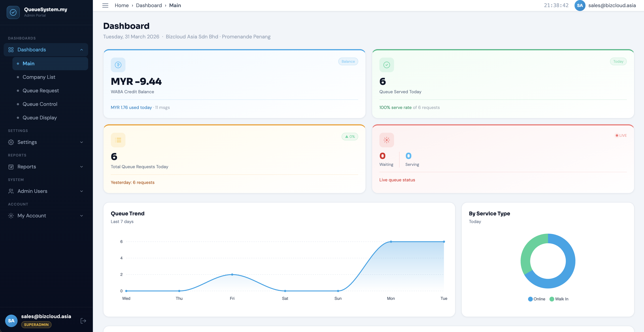Click the Reports chart icon
The height and width of the screenshot is (332, 644).
(11, 167)
